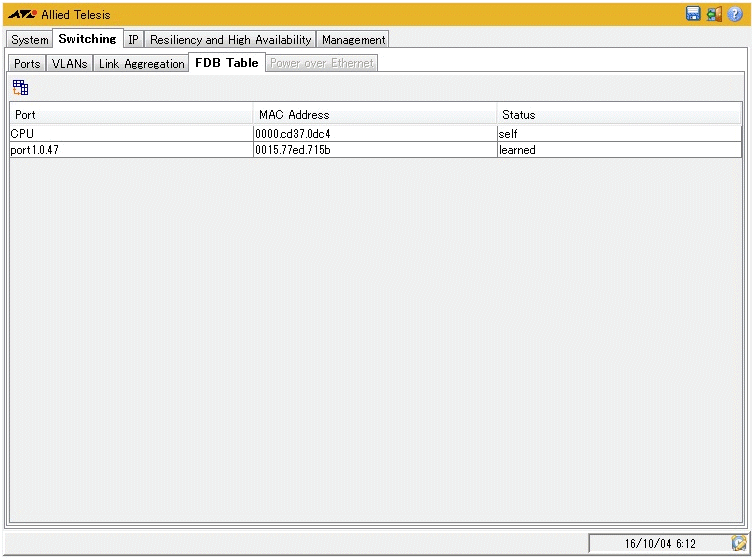This screenshot has height=558, width=752.
Task: Switch to the IP tab
Action: (133, 40)
